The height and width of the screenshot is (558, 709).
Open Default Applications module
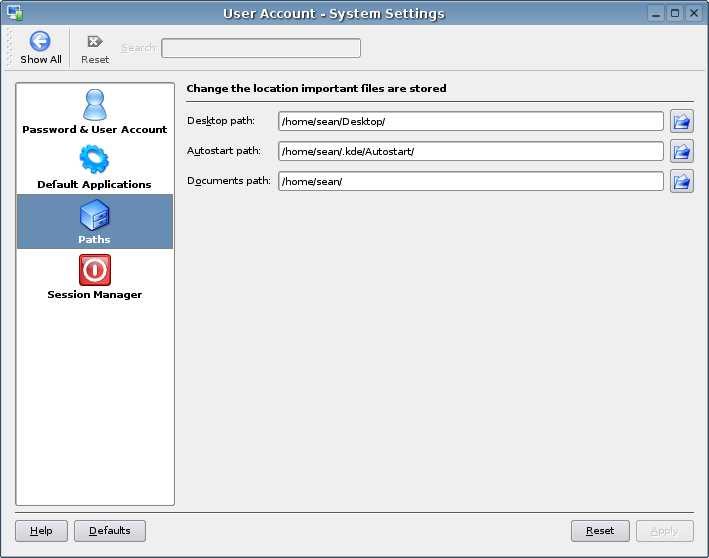pyautogui.click(x=95, y=167)
